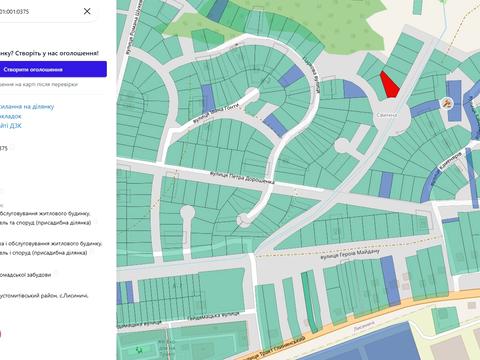
Task: Click the 'Лисиничі' label along orange road
Action: (364, 325)
